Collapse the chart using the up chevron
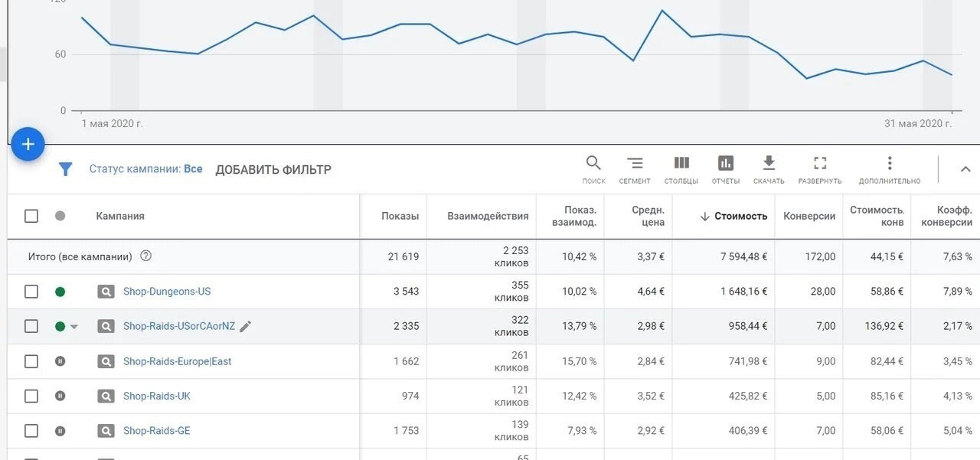The width and height of the screenshot is (980, 460). 965,169
